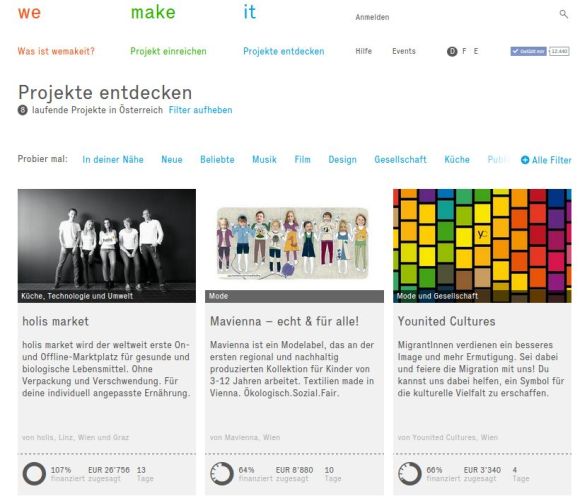
Task: Open the holis market team photo
Action: (x=107, y=246)
